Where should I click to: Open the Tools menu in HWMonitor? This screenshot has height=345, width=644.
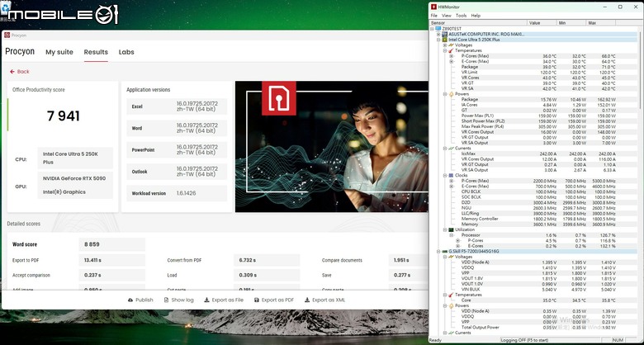[x=462, y=16]
